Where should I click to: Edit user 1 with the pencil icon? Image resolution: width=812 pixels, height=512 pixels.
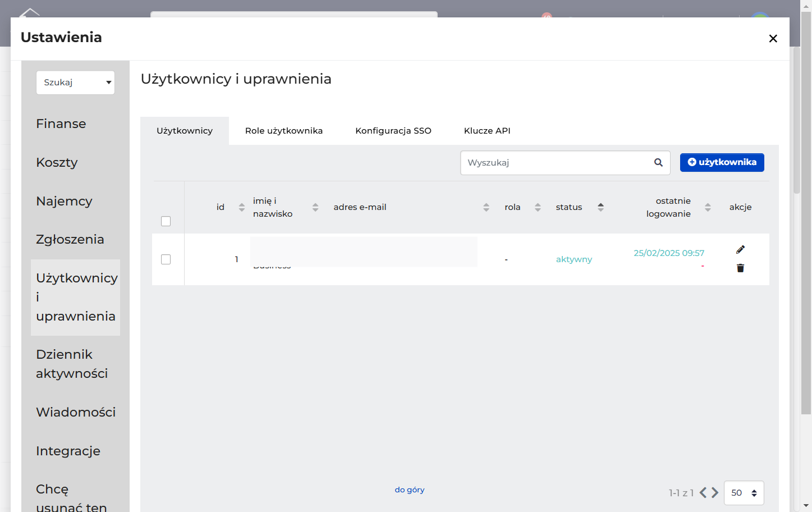(740, 249)
